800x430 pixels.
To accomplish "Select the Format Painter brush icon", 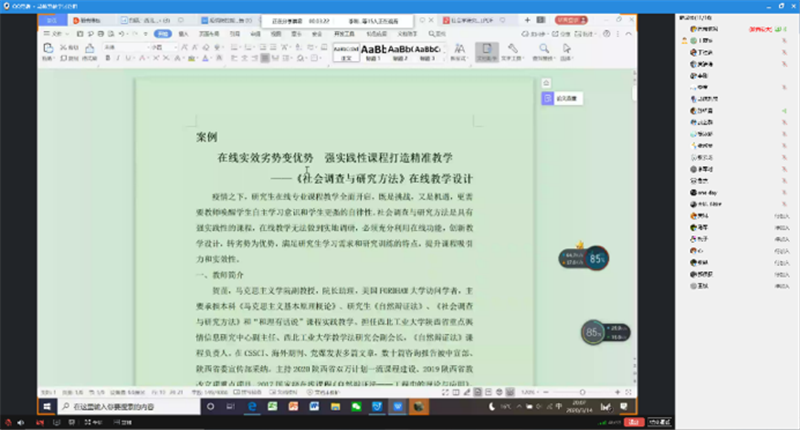I will (89, 48).
